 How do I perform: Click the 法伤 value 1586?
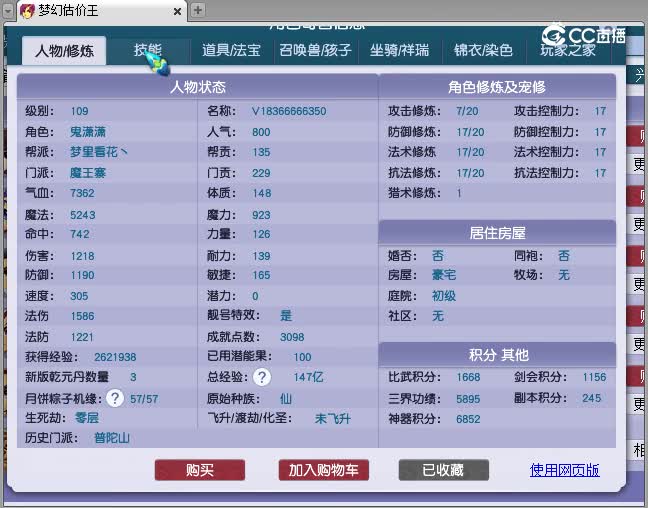82,316
